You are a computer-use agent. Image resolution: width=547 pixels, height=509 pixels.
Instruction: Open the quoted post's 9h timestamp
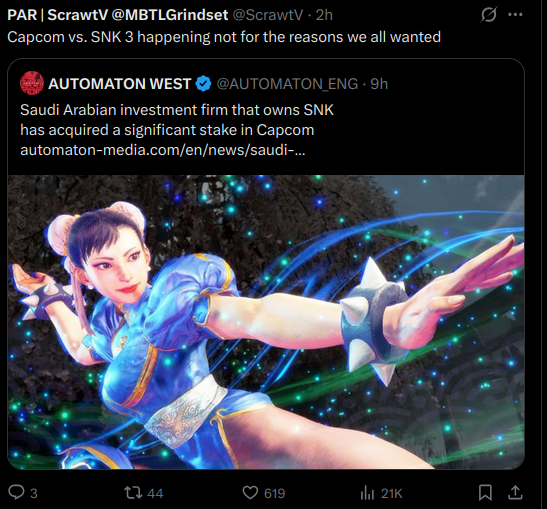click(379, 84)
